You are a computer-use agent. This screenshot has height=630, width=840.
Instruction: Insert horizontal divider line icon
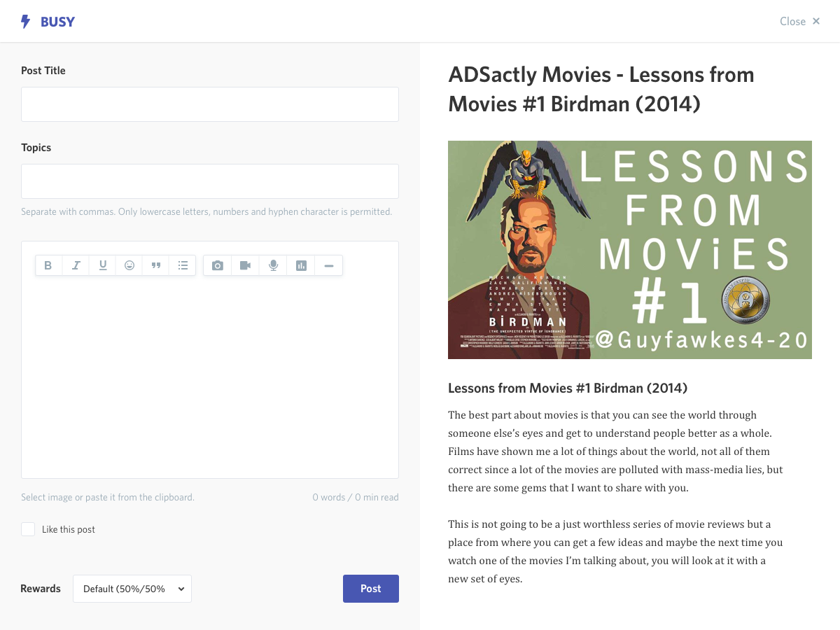(329, 265)
